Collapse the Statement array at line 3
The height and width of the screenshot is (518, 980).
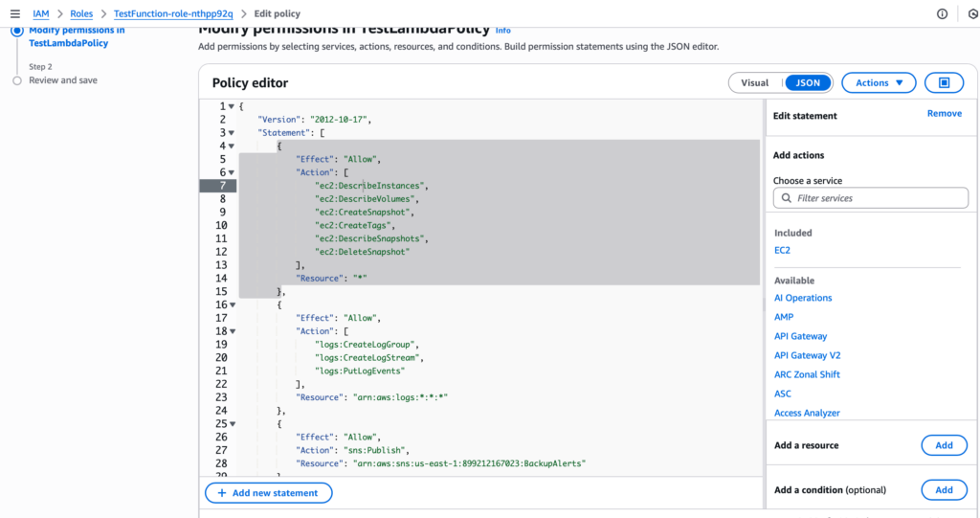232,133
